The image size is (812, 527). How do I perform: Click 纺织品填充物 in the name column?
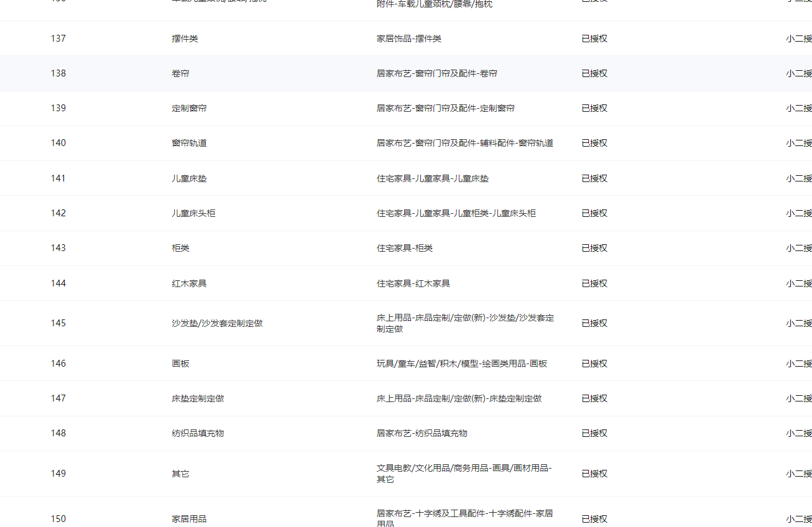[198, 433]
